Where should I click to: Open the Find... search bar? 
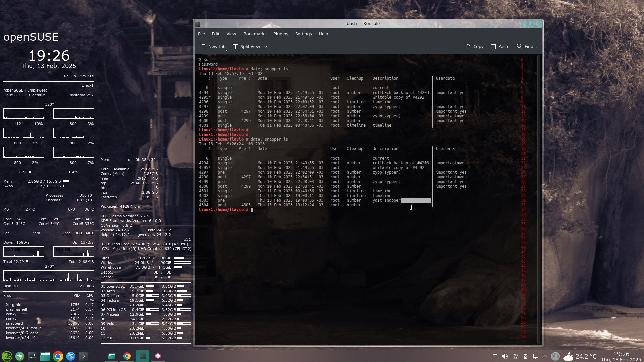527,47
